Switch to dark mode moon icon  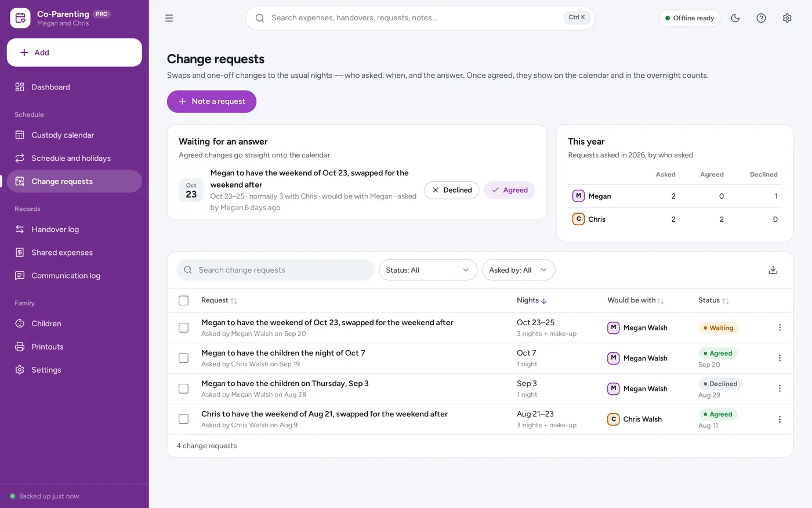coord(735,18)
